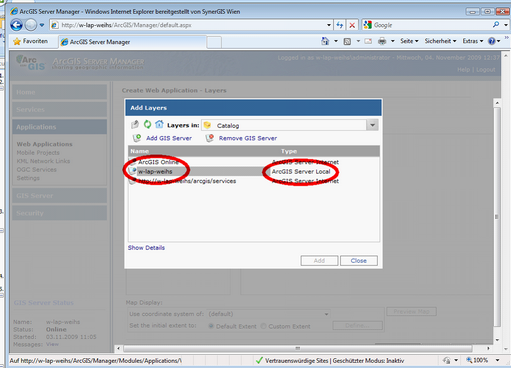Click the Up one level icon in Add Layers

[135, 125]
